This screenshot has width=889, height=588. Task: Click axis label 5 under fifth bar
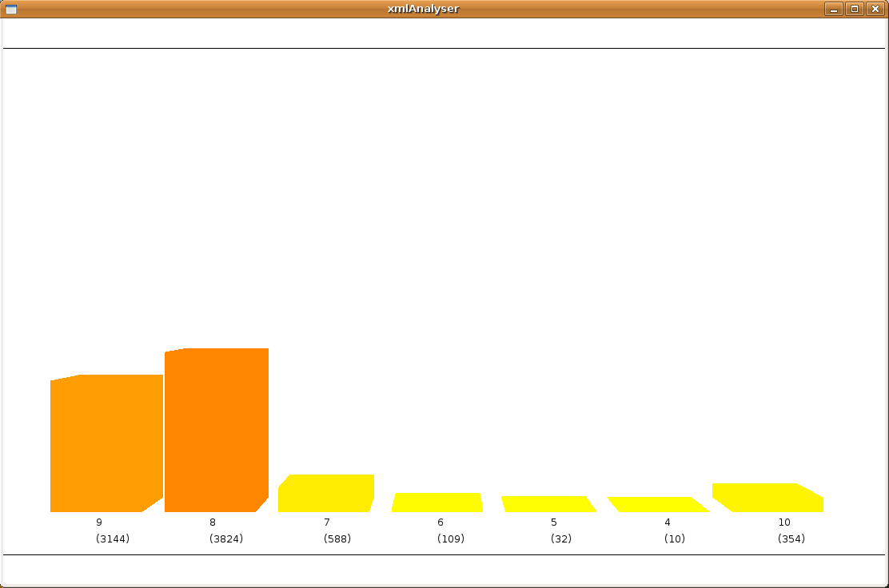tap(554, 522)
